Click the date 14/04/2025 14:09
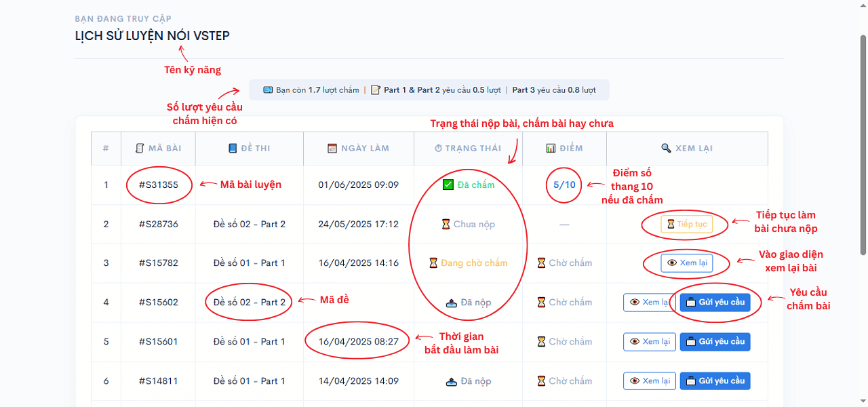 click(x=358, y=381)
